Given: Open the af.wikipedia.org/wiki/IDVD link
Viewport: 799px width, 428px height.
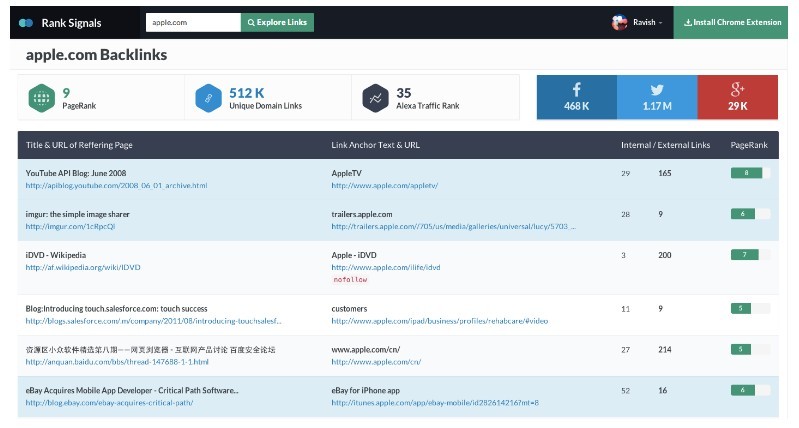Looking at the screenshot, I should pos(83,267).
